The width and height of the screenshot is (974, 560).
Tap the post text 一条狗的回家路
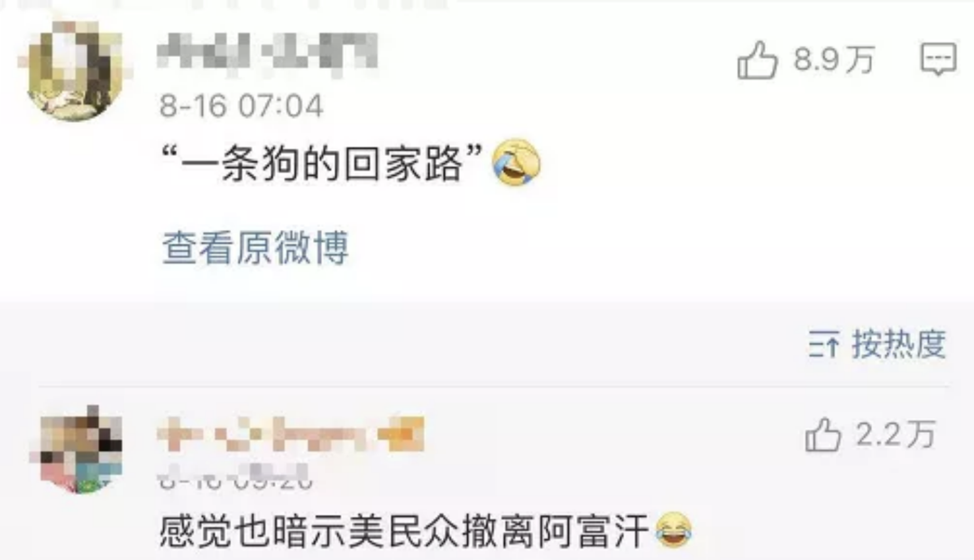321,164
